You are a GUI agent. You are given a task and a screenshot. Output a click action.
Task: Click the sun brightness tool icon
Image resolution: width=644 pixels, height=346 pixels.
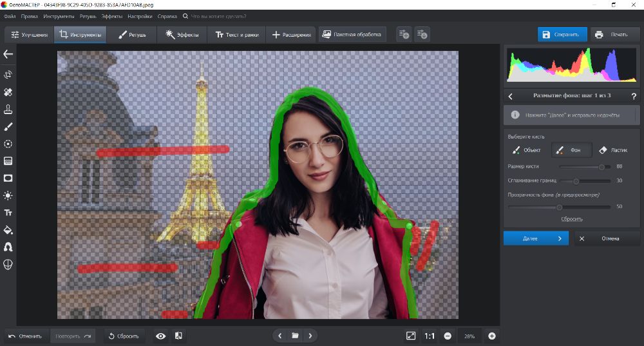pos(8,195)
